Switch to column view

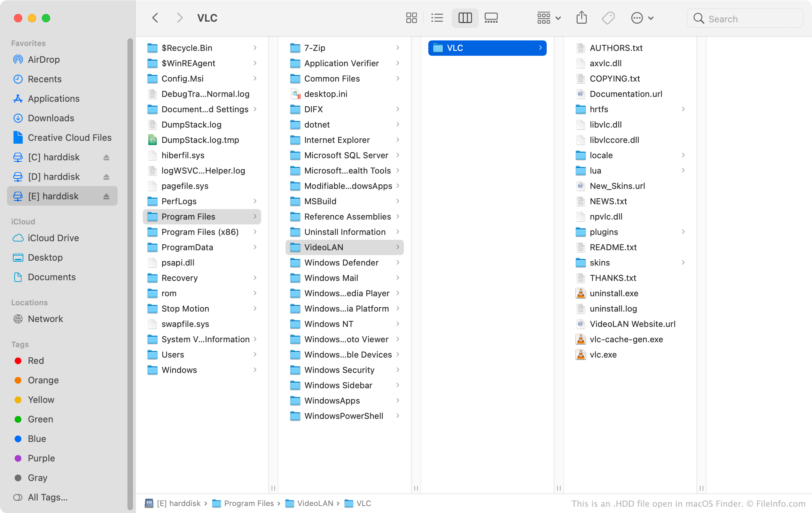click(x=465, y=18)
